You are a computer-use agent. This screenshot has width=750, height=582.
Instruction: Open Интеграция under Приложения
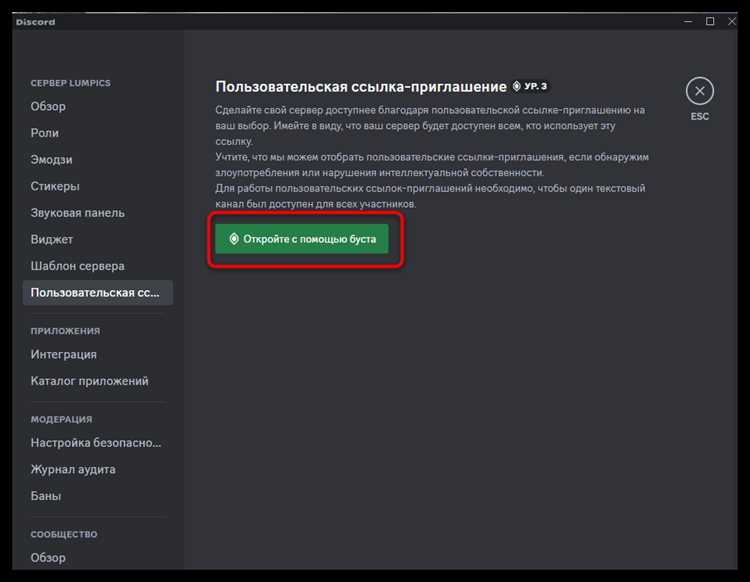(64, 354)
